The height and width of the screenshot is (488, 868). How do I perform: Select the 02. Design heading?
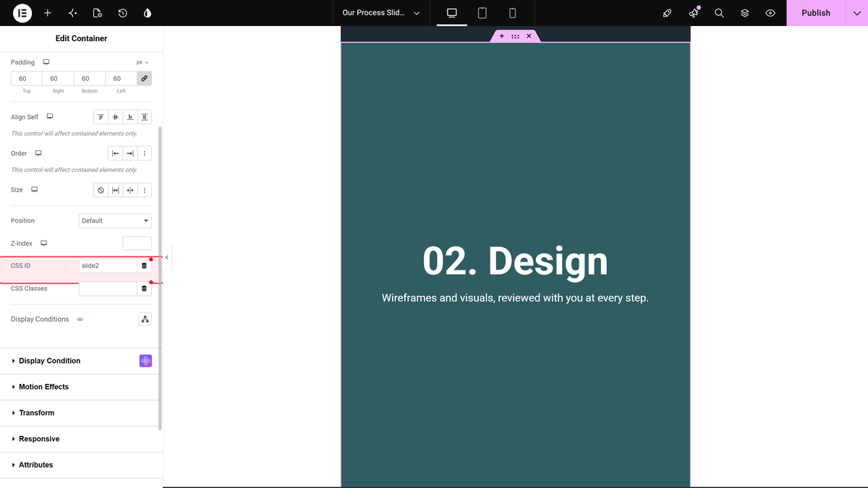[515, 261]
